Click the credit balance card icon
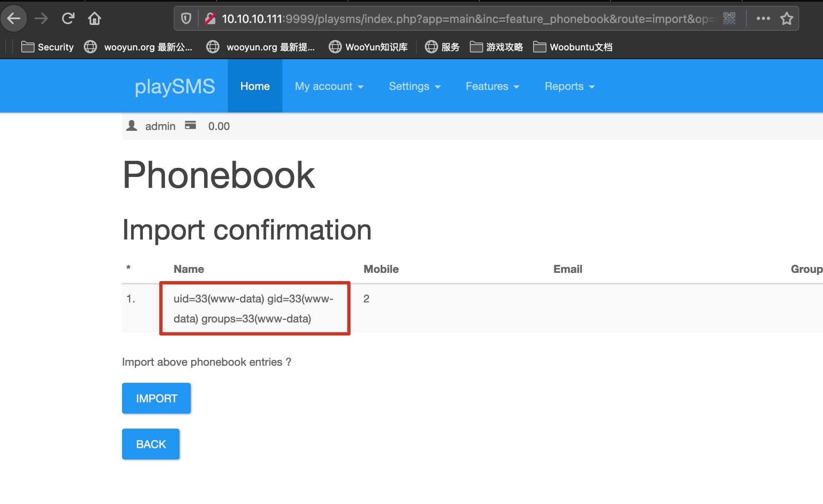The image size is (823, 504). 190,125
